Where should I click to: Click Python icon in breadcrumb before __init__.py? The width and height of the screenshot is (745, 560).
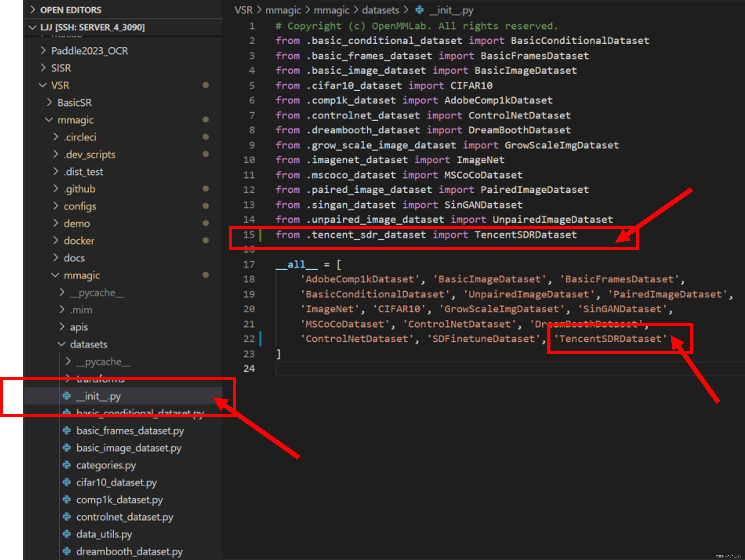click(419, 10)
